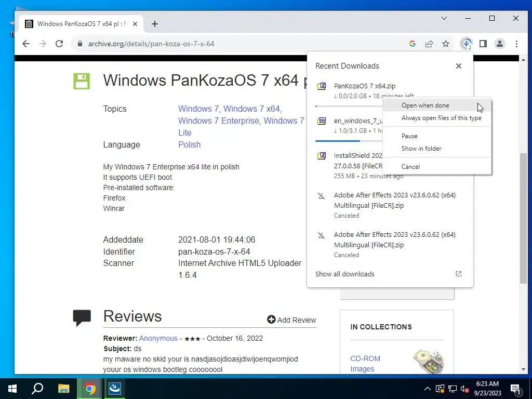The image size is (532, 399).
Task: Open File Explorer from taskbar
Action: 63,389
